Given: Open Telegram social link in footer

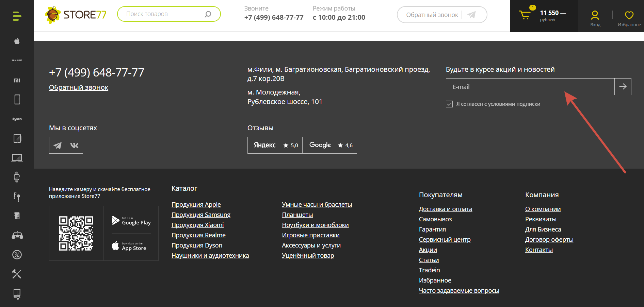Looking at the screenshot, I should pyautogui.click(x=58, y=145).
